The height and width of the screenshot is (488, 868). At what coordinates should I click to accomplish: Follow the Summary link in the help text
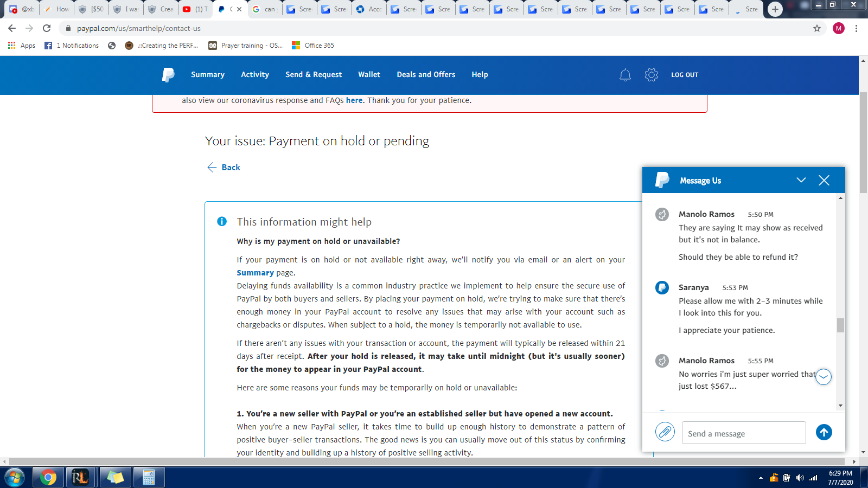coord(255,273)
